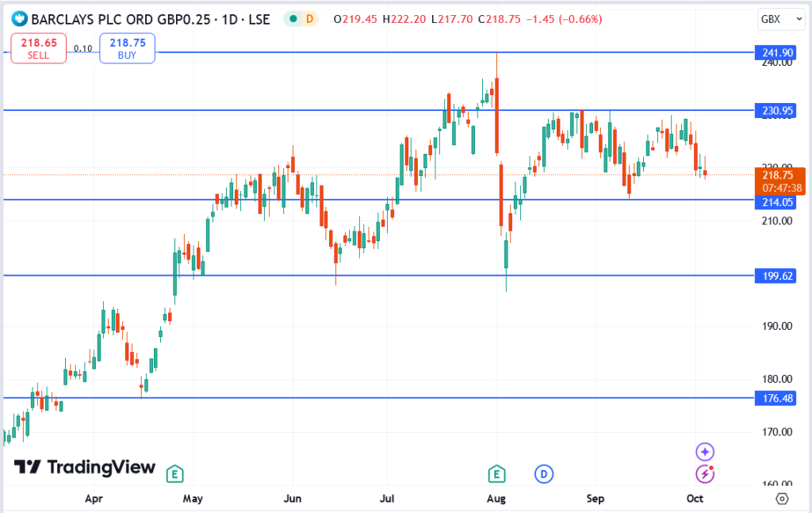Click the August earnings E marker
The image size is (812, 513).
pos(496,473)
